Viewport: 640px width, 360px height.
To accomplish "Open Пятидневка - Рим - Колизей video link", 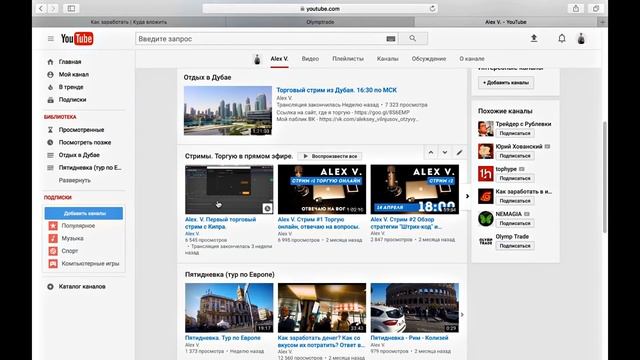I will (x=409, y=338).
